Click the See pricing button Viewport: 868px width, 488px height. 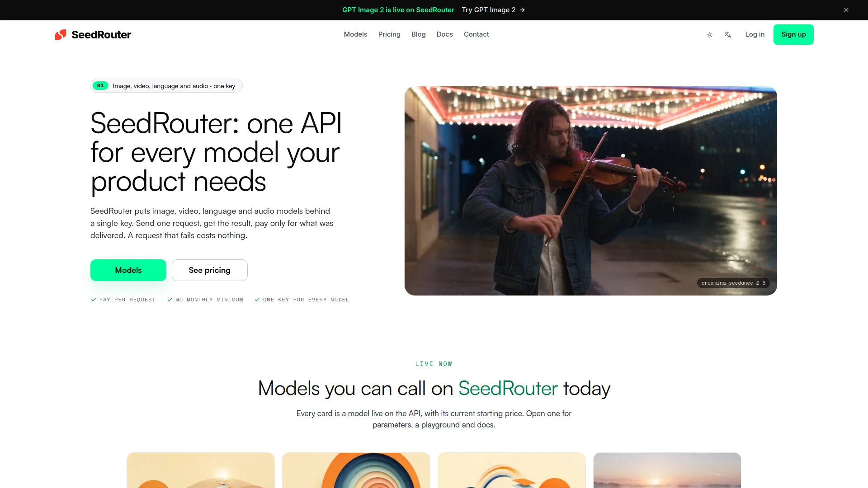click(x=210, y=270)
